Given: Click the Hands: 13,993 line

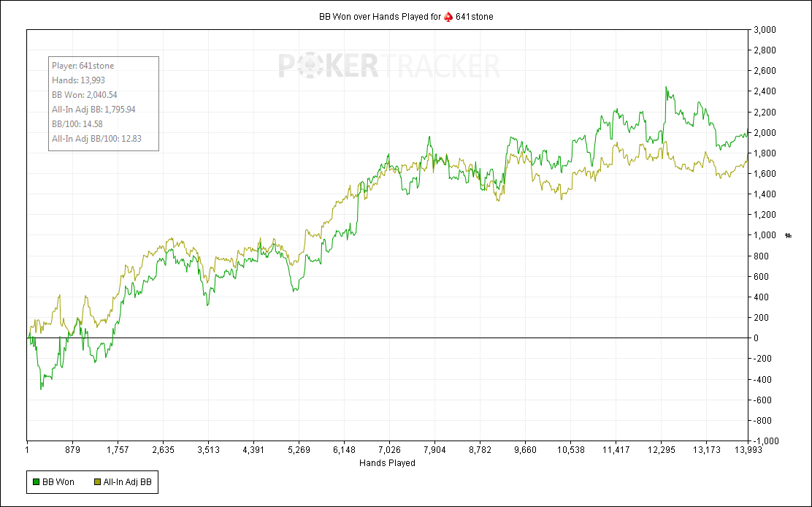Looking at the screenshot, I should pos(78,80).
